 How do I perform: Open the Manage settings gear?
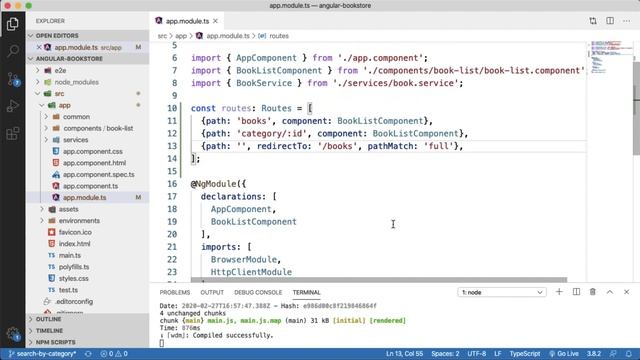point(13,334)
